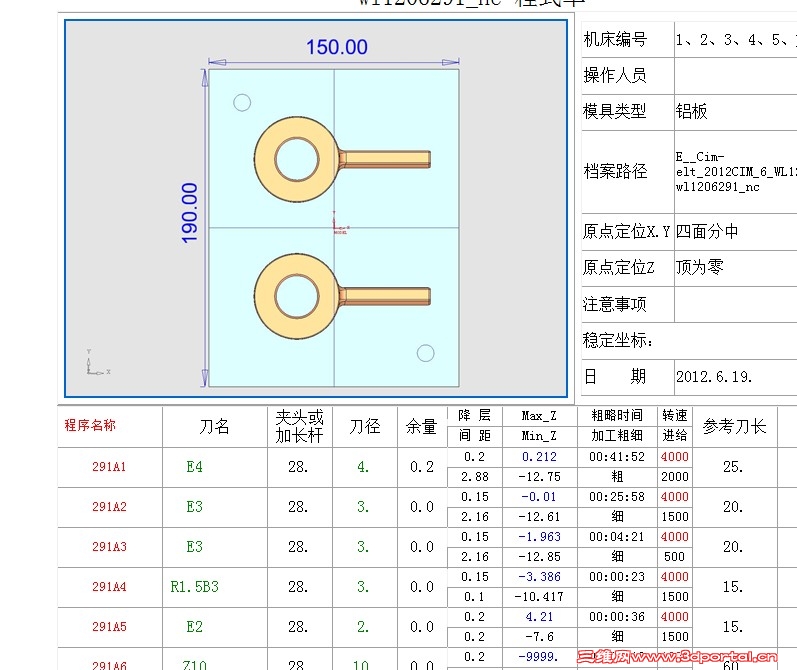This screenshot has height=670, width=797.
Task: Click Min_Z value -12.75
Action: pos(539,477)
